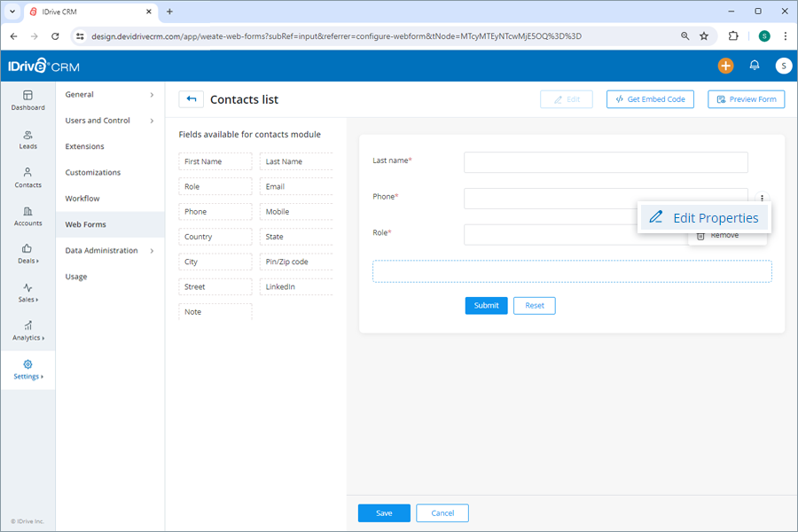Open the Analytics section in the sidebar
Viewport: 798px width, 532px height.
[27, 332]
